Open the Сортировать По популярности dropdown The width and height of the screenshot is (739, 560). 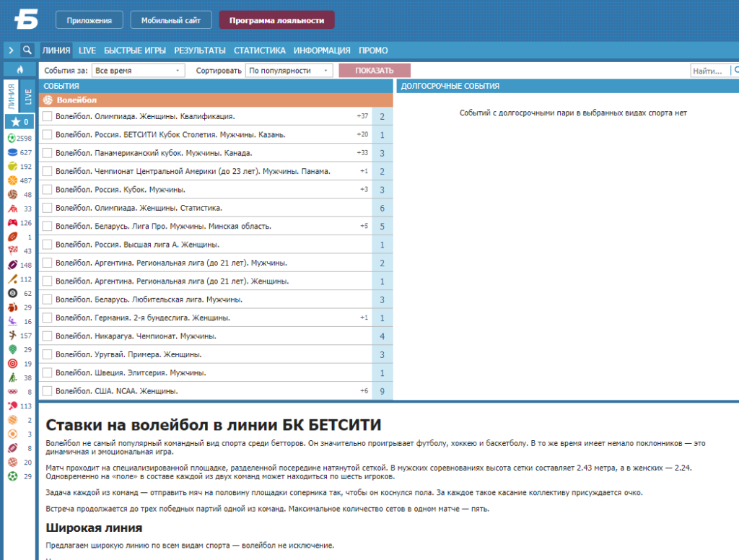[x=289, y=70]
